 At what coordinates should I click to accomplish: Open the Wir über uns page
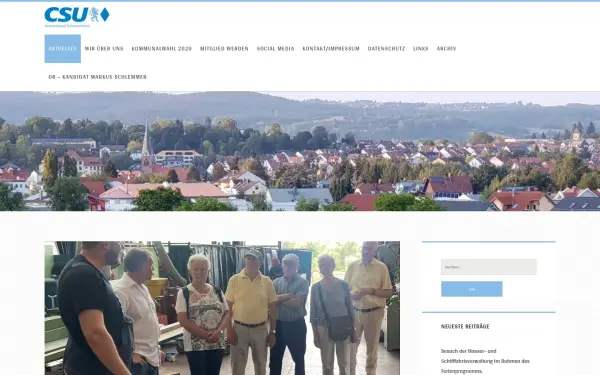point(104,49)
